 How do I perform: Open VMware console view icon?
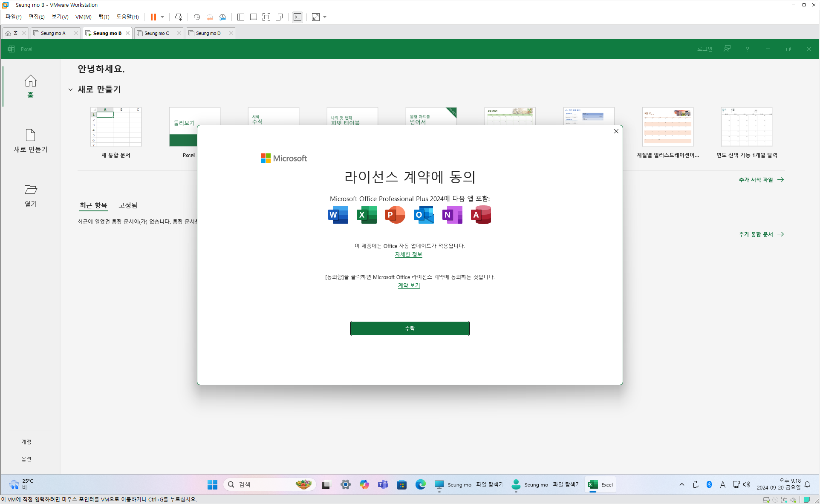(297, 17)
